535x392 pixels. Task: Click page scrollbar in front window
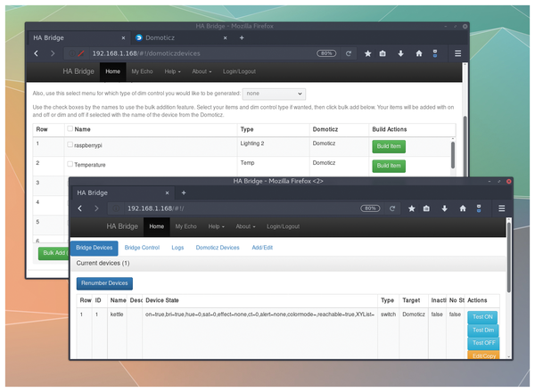click(x=509, y=257)
